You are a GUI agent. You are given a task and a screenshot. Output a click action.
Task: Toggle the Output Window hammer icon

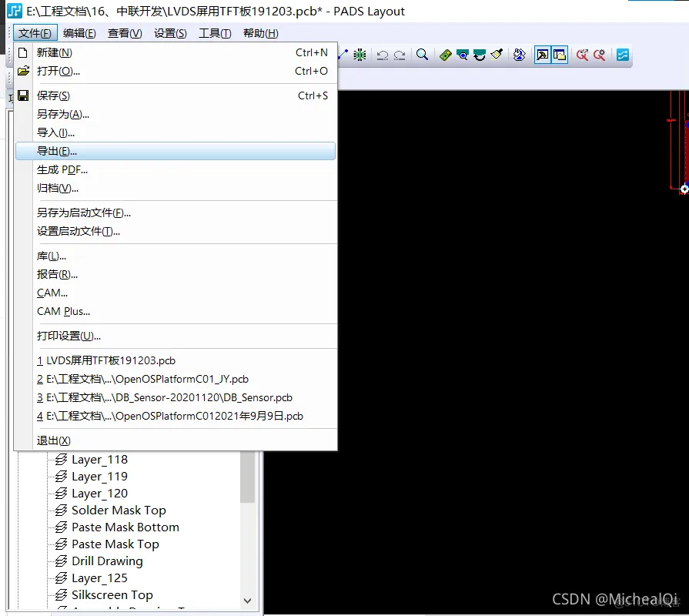click(543, 55)
